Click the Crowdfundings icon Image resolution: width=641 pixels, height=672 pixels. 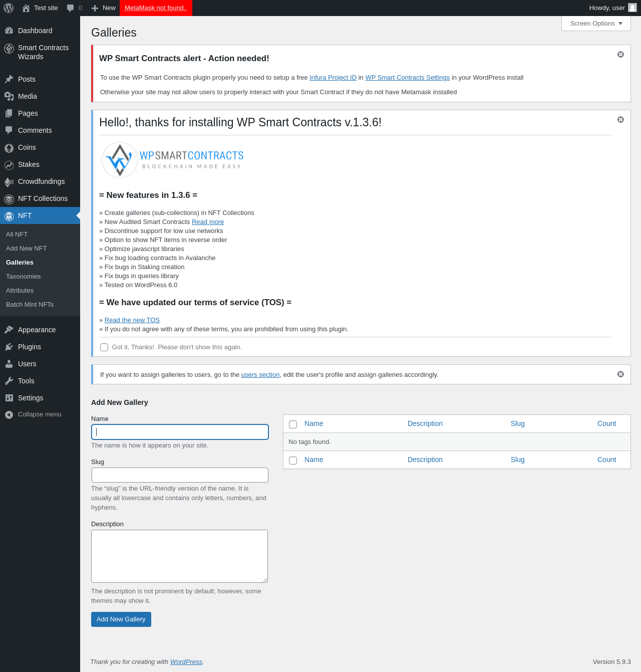click(9, 182)
